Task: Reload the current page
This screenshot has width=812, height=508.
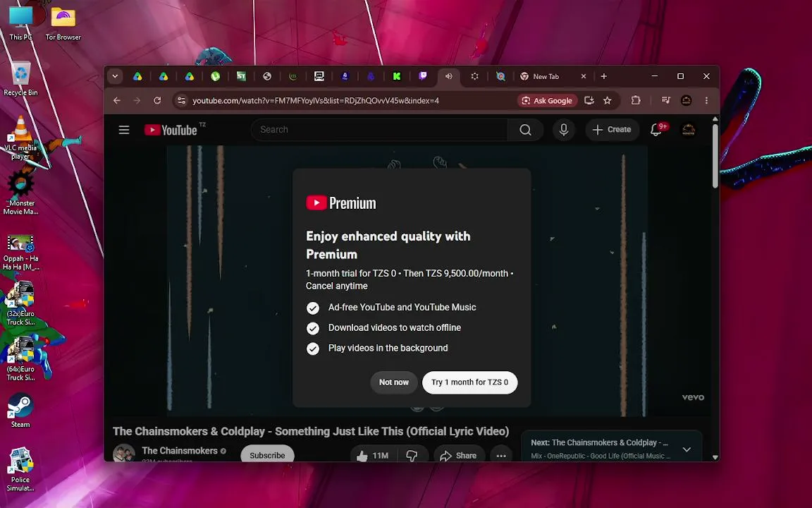Action: (157, 101)
